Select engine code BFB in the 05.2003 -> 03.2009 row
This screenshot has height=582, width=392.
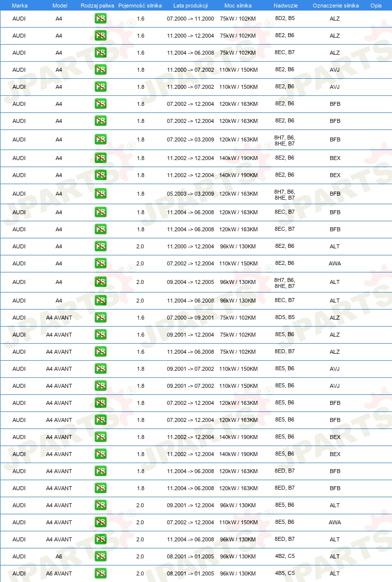point(335,194)
